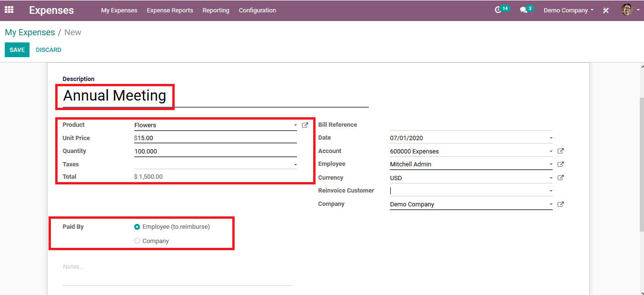Open the apps grid menu icon
The image size is (644, 295).
pos(9,10)
